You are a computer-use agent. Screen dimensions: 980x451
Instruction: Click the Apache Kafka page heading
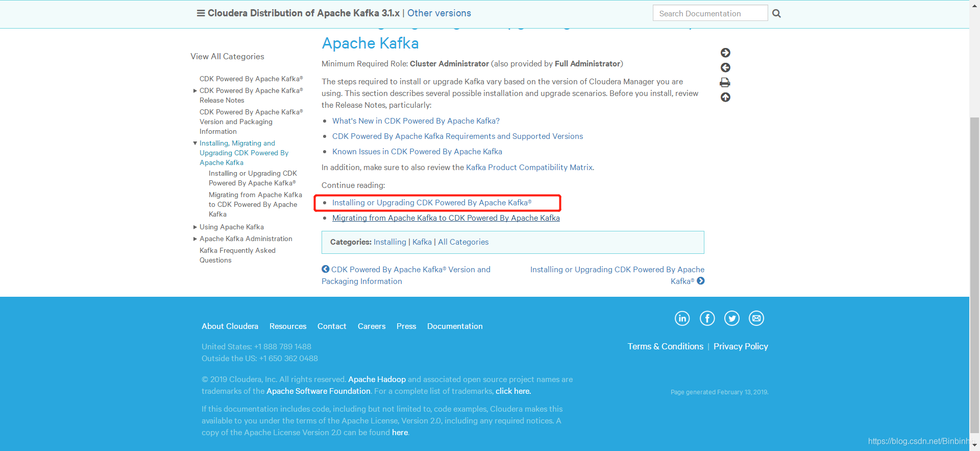click(x=370, y=43)
